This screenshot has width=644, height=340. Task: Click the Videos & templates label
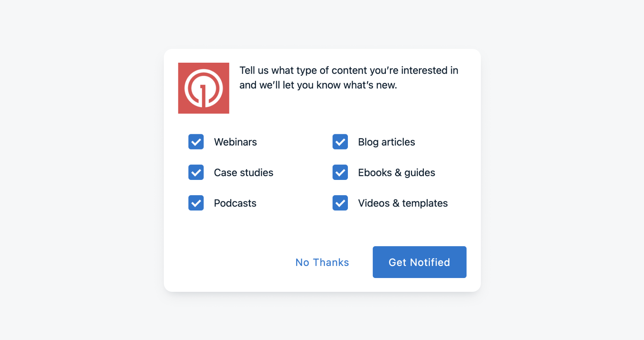tap(402, 203)
